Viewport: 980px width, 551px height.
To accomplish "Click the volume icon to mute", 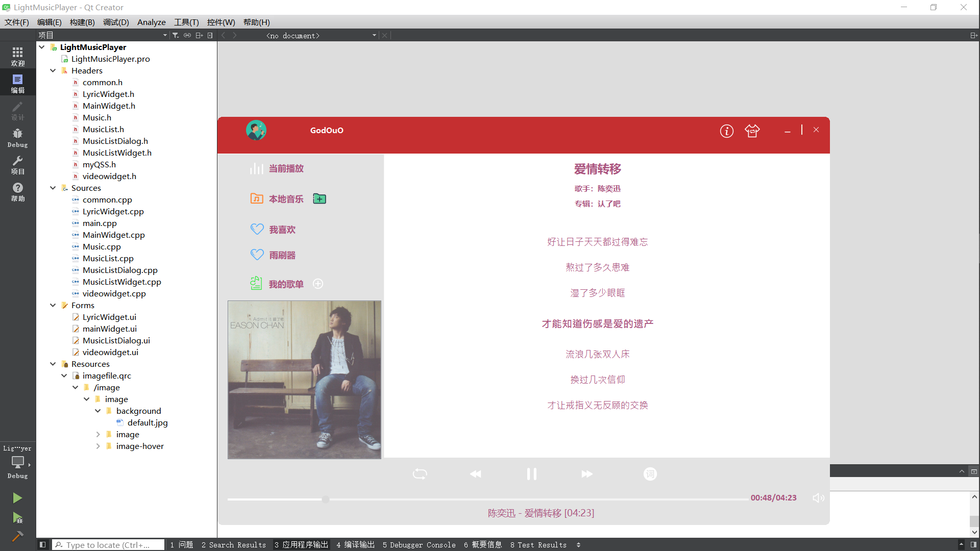I will click(819, 498).
